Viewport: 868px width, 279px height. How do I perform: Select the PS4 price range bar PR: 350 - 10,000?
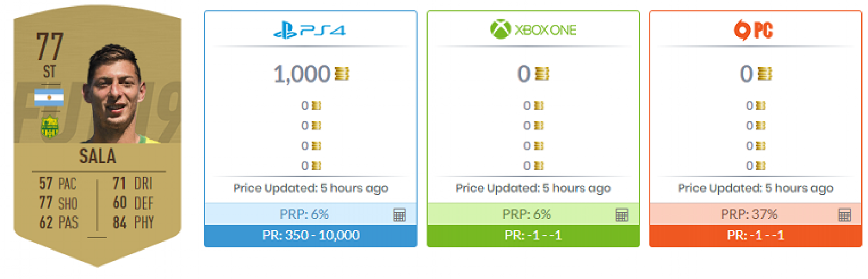click(311, 235)
